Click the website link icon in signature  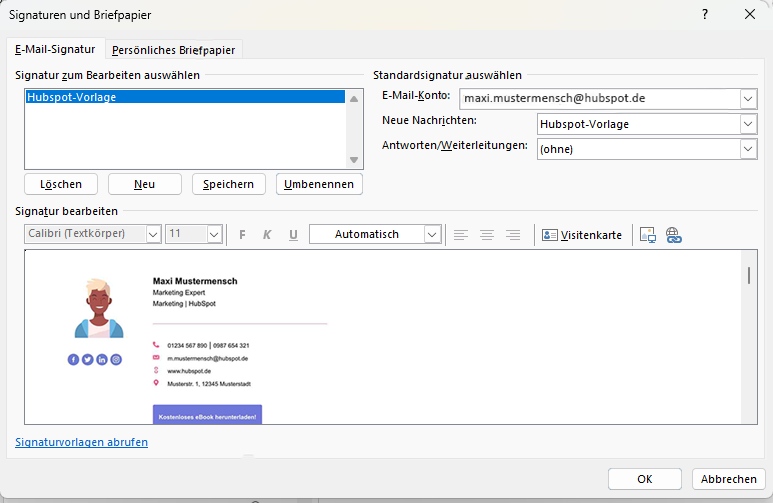tap(156, 370)
